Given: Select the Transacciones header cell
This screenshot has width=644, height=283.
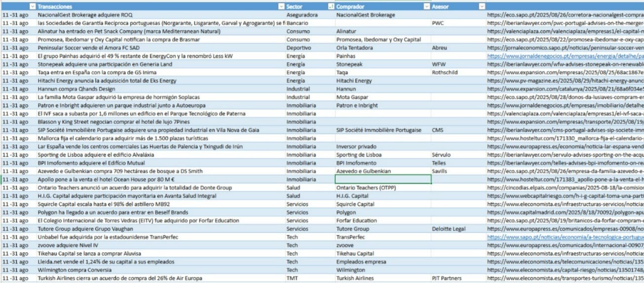Looking at the screenshot, I should pyautogui.click(x=161, y=7).
